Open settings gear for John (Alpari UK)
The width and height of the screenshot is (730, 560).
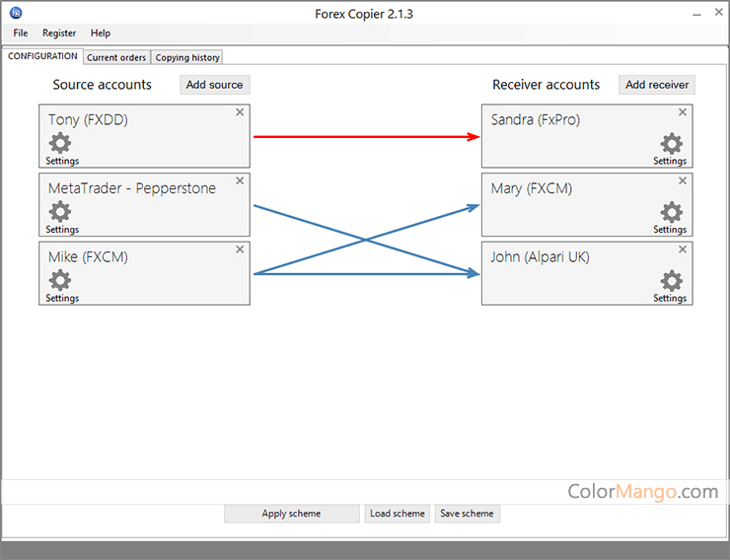[672, 280]
